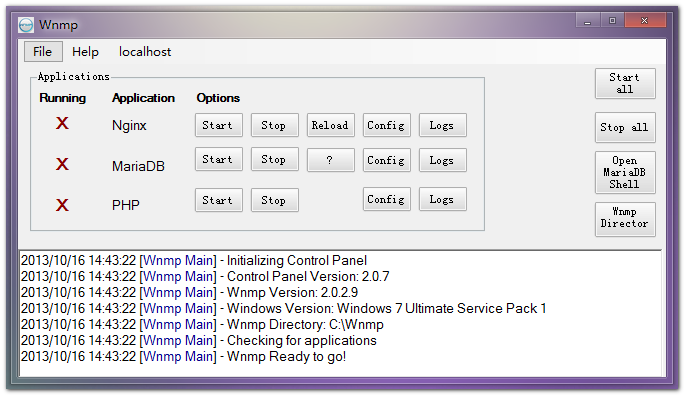Viewport: 684px width, 395px height.
Task: Open PHP Config
Action: coord(386,199)
